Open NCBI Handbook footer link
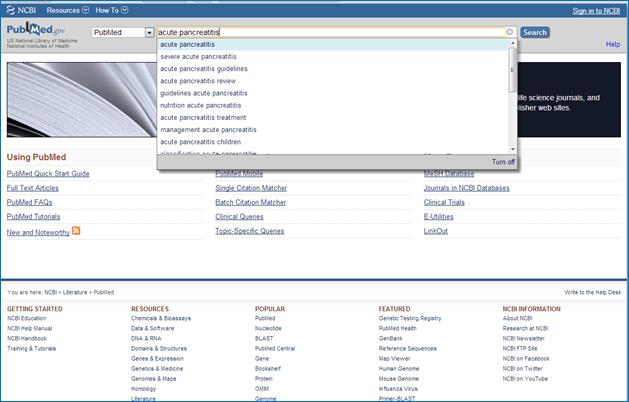Image resolution: width=629 pixels, height=402 pixels. pos(27,338)
